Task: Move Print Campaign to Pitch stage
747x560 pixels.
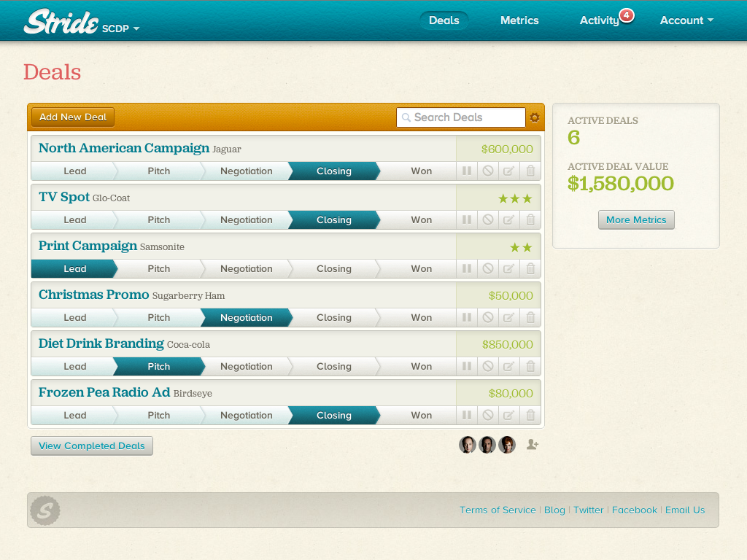Action: (158, 268)
